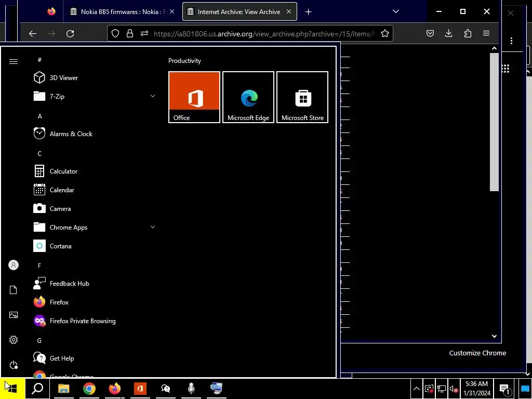The height and width of the screenshot is (399, 532).
Task: Open the user account icon in Start sidebar
Action: click(14, 265)
